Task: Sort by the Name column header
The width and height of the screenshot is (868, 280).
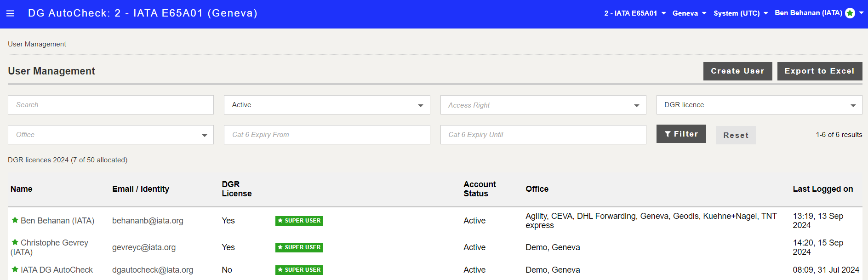Action: tap(22, 189)
